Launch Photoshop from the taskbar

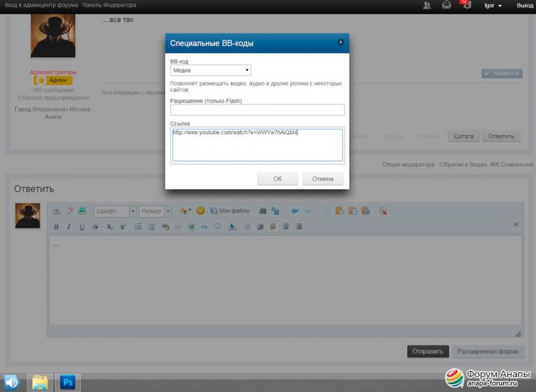tap(67, 382)
